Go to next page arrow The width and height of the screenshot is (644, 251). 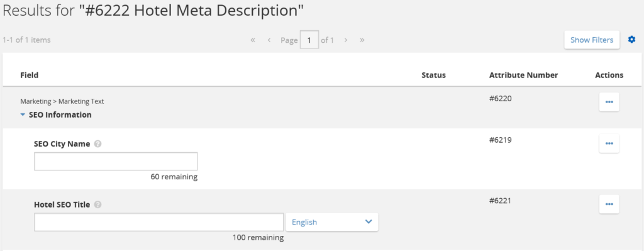(x=346, y=40)
